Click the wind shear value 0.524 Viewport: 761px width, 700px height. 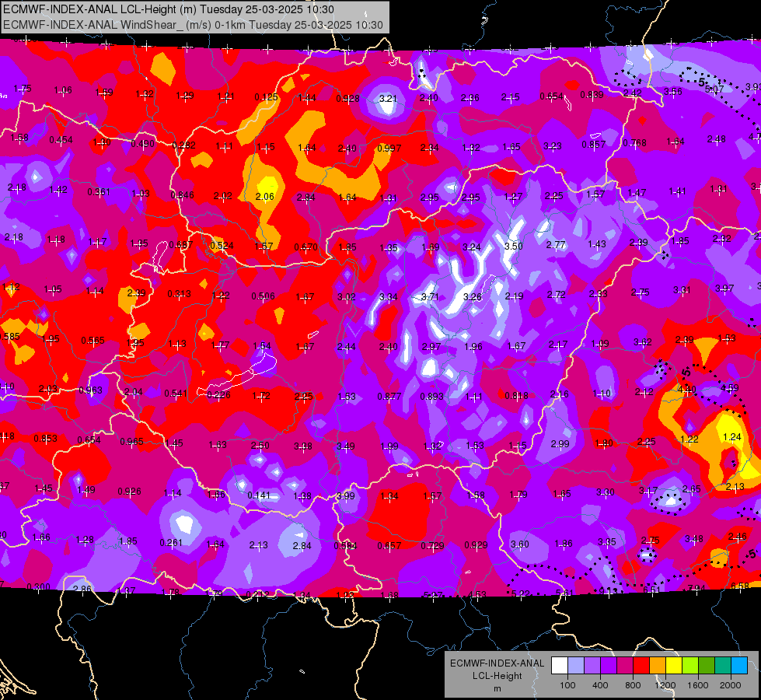coord(222,246)
